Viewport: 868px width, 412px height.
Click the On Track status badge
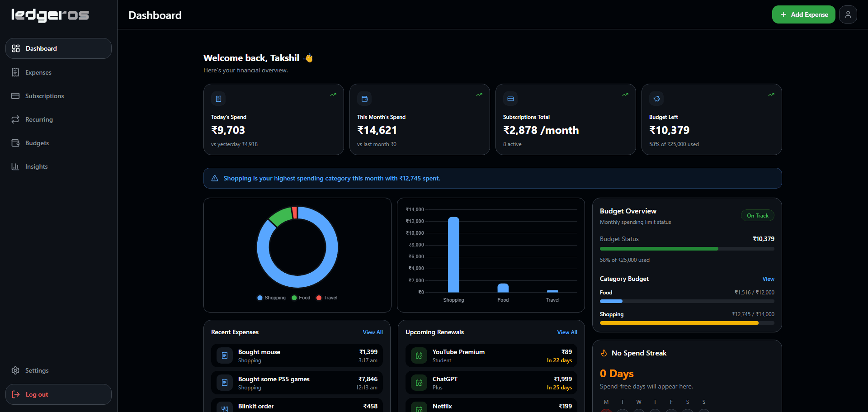(757, 216)
